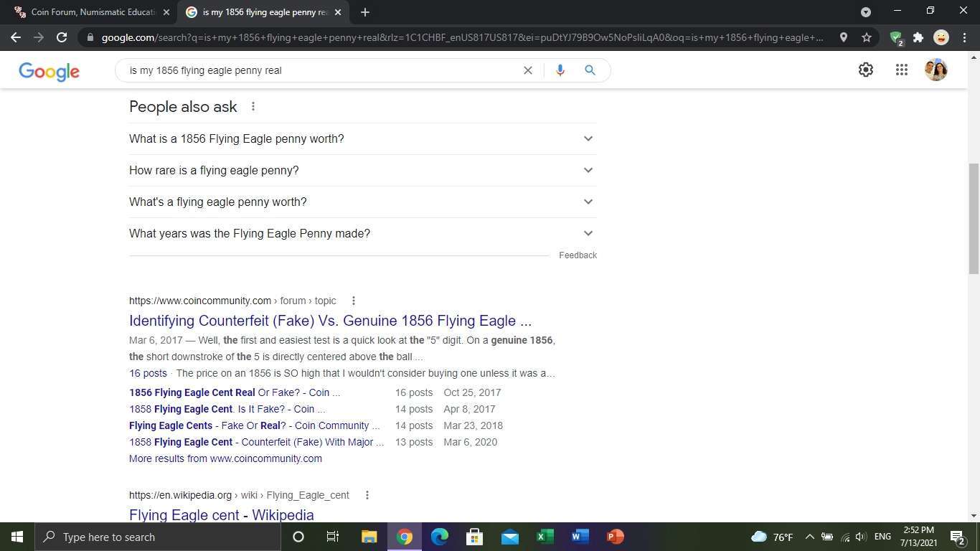Bookmark this page with the star icon
The width and height of the screenshot is (980, 551).
867,37
